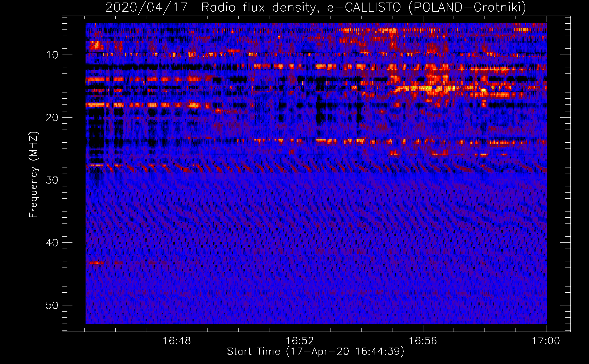Image resolution: width=589 pixels, height=364 pixels.
Task: Click the 40 MHz frequency tick label
Action: coord(52,243)
